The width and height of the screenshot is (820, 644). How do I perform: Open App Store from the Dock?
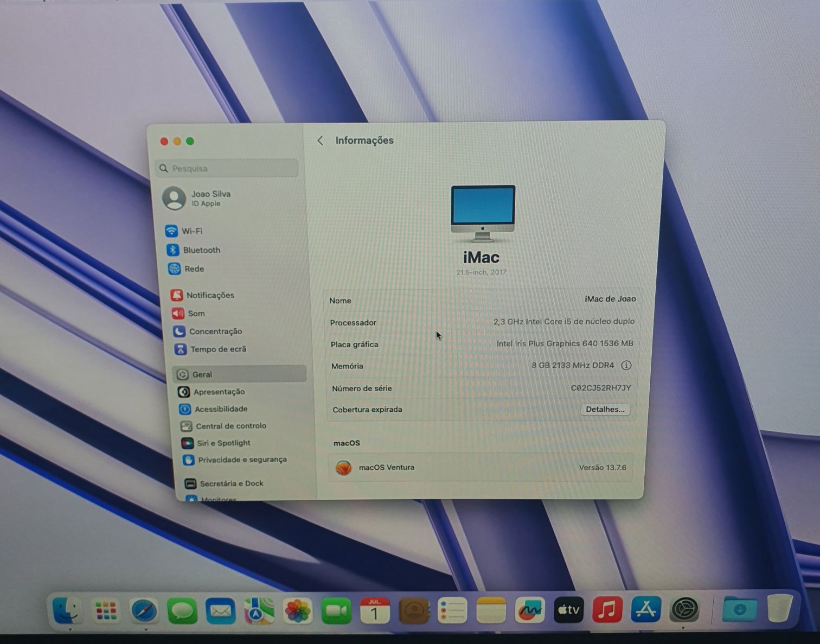tap(645, 609)
